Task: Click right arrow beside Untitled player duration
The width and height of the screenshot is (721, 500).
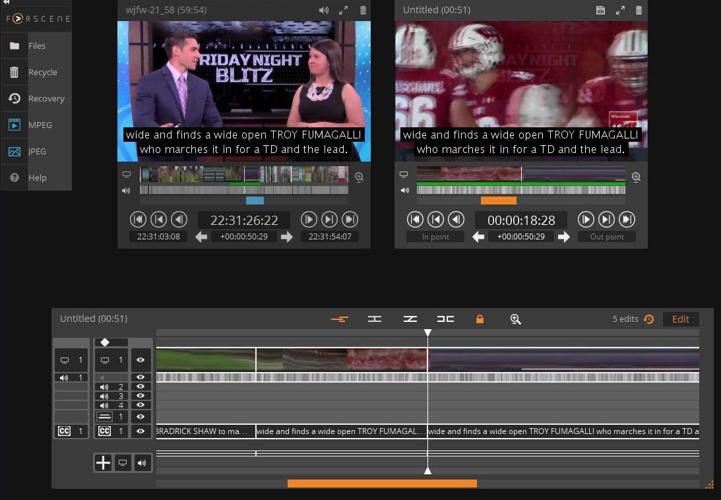Action: pos(564,237)
